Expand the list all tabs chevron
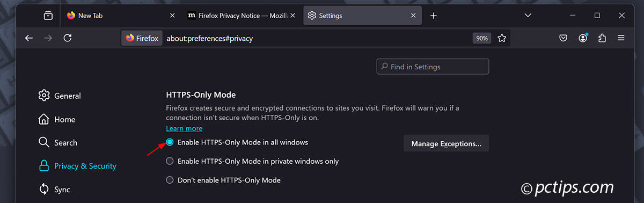This screenshot has width=644, height=203. tap(528, 16)
